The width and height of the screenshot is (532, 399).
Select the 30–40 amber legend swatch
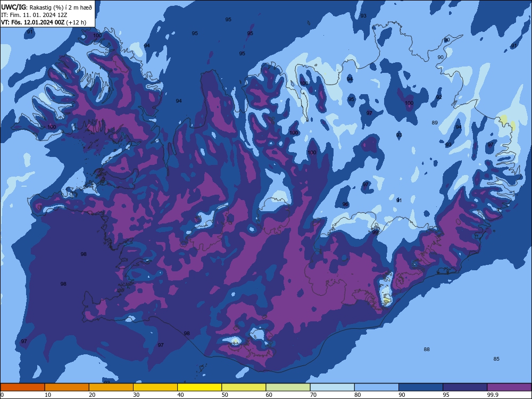(155, 387)
